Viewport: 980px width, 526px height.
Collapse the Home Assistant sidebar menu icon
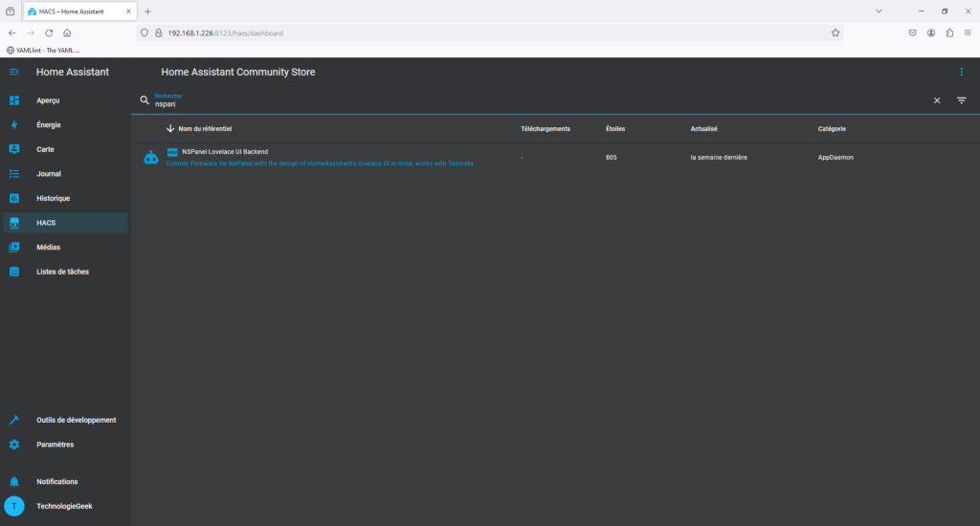(x=13, y=72)
